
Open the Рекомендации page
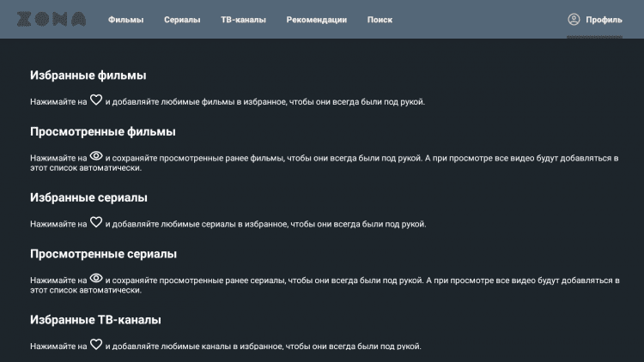tap(317, 20)
